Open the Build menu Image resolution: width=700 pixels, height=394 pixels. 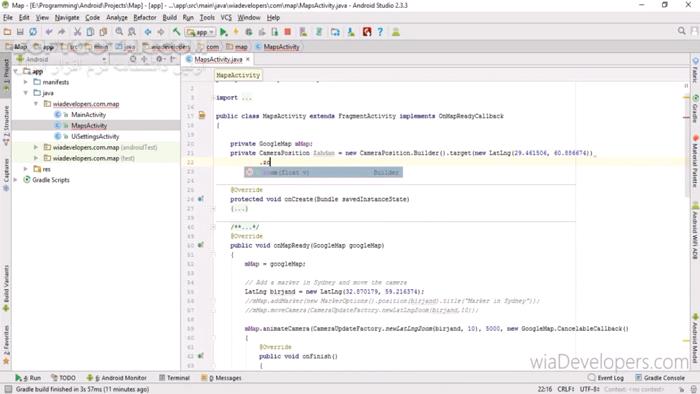(x=169, y=17)
